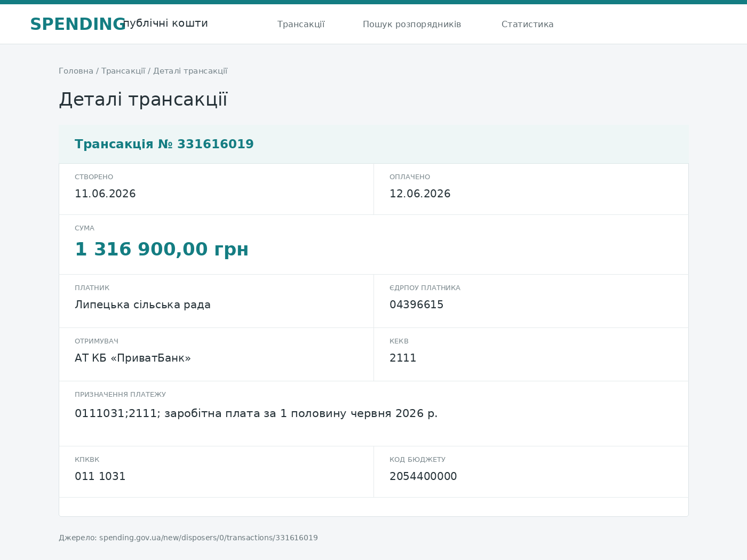This screenshot has width=747, height=560.
Task: Select payment purpose text about заробітна плата
Action: click(x=256, y=413)
